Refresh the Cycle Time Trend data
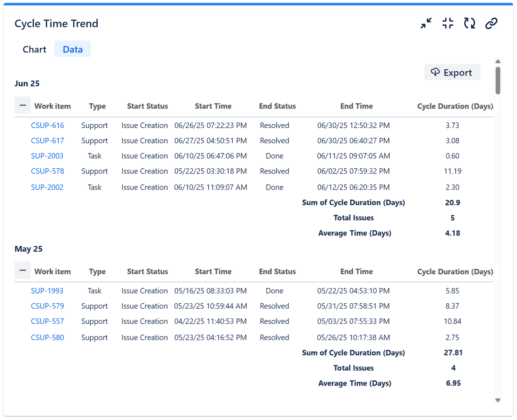Image resolution: width=517 pixels, height=420 pixels. pos(469,23)
